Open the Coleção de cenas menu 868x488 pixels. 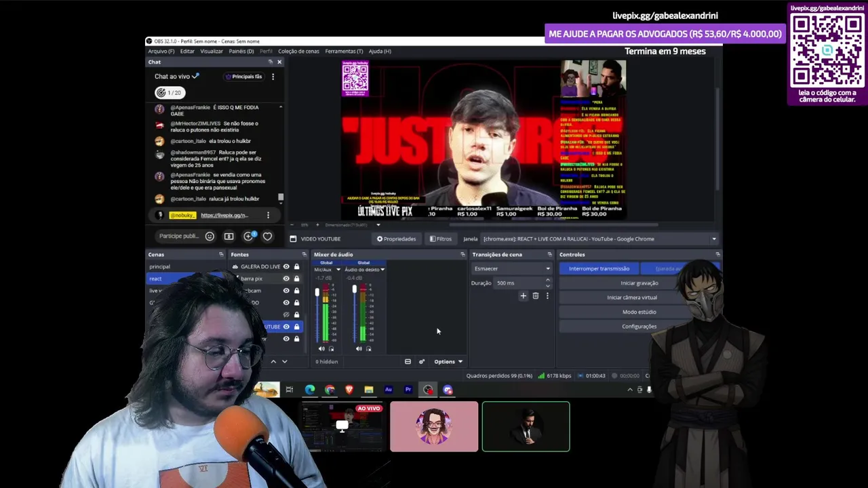pos(298,51)
